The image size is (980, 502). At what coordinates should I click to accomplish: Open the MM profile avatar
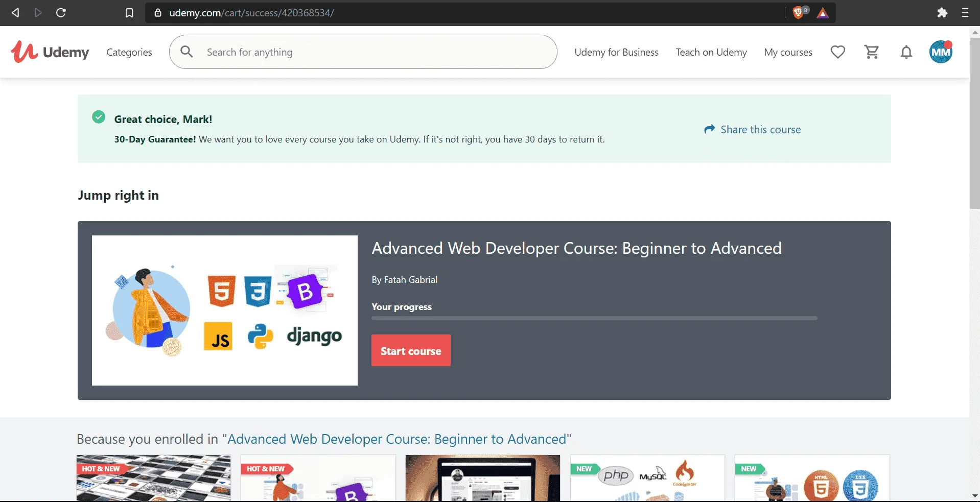941,52
